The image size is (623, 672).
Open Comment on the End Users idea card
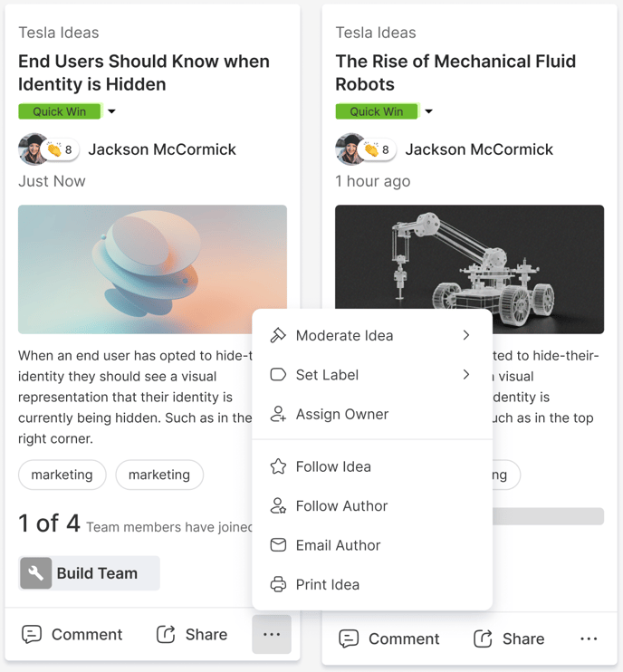click(x=72, y=634)
